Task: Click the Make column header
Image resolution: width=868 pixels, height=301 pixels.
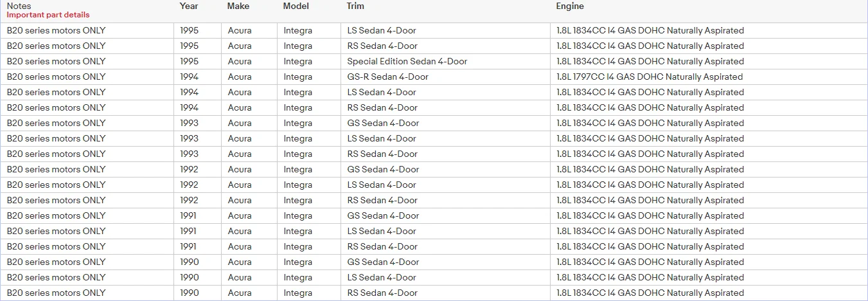Action: tap(238, 6)
